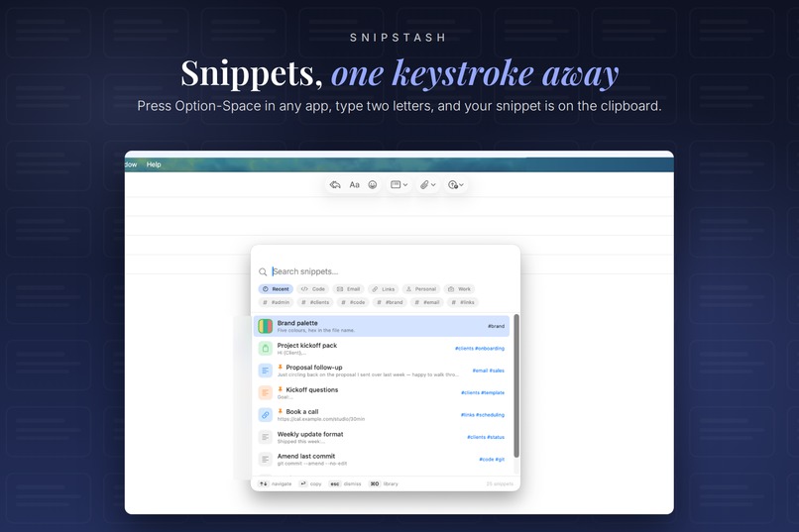Screen dimensions: 799x532
Task: Click the #onboarding tag in the list
Action: (490, 348)
